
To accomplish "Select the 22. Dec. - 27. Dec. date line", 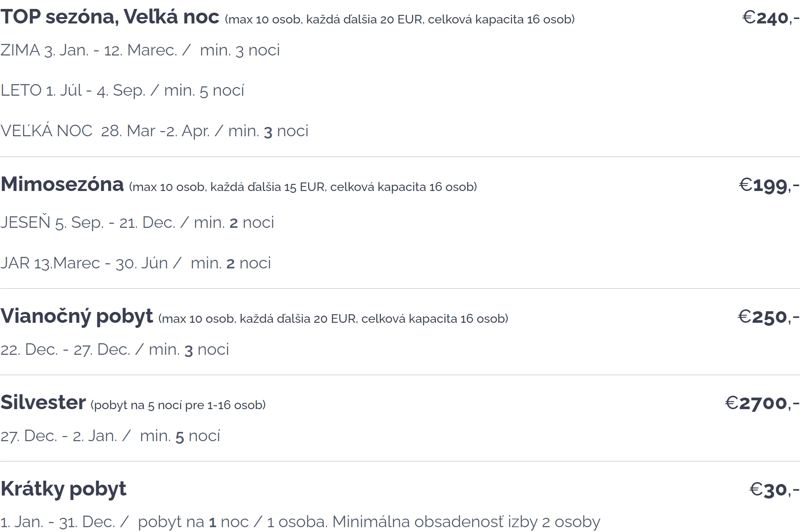I will (115, 350).
